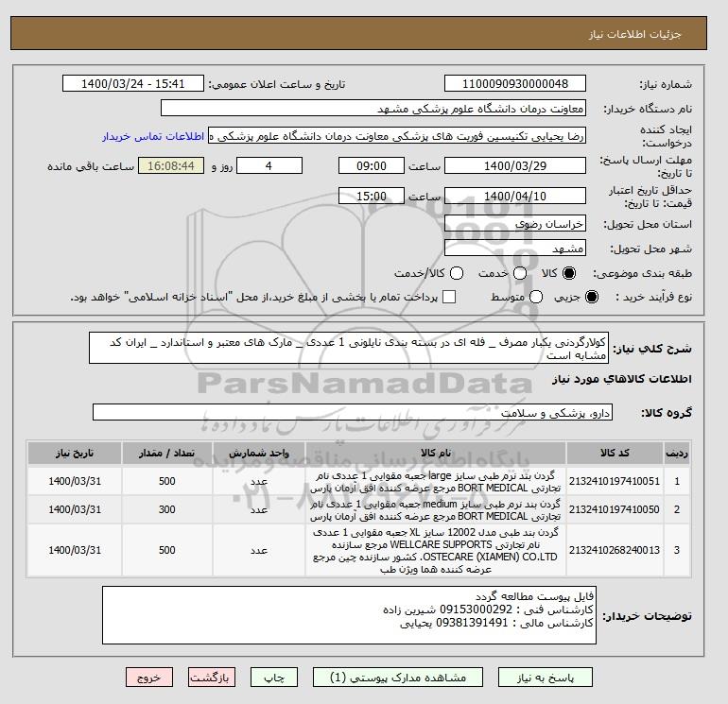Click the validity time field 15:00
The height and width of the screenshot is (704, 728).
(x=372, y=196)
